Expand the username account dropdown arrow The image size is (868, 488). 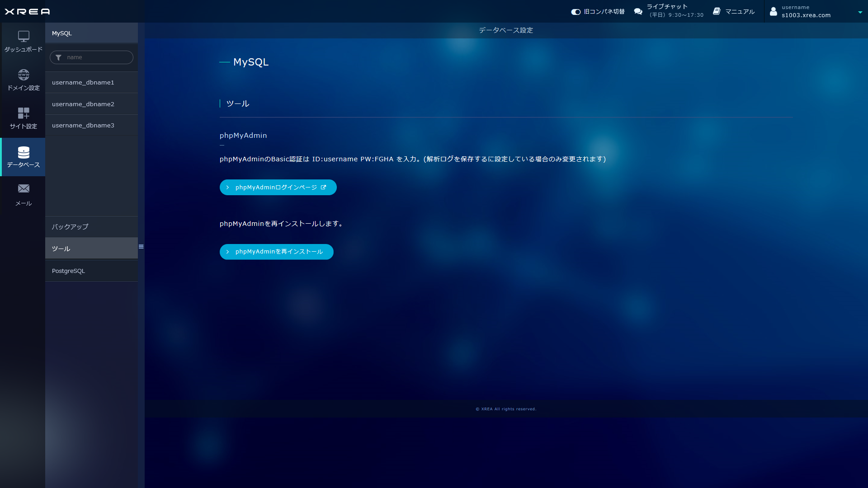(x=860, y=12)
